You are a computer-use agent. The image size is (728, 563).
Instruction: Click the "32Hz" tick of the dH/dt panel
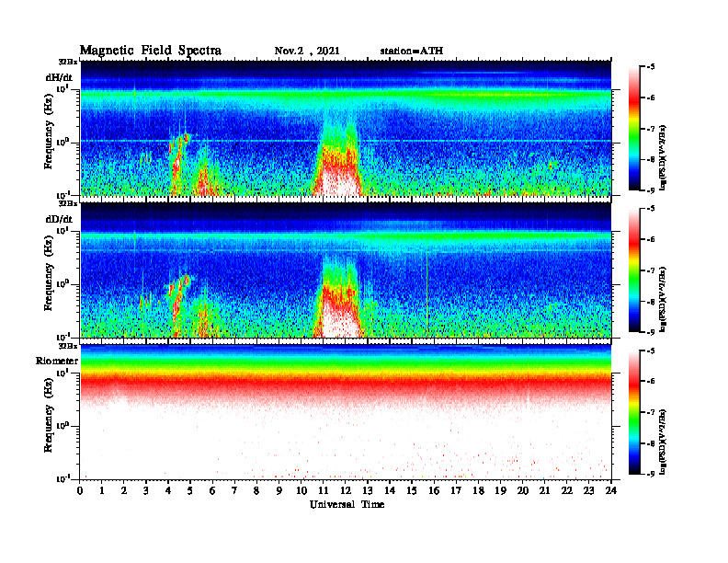[68, 62]
